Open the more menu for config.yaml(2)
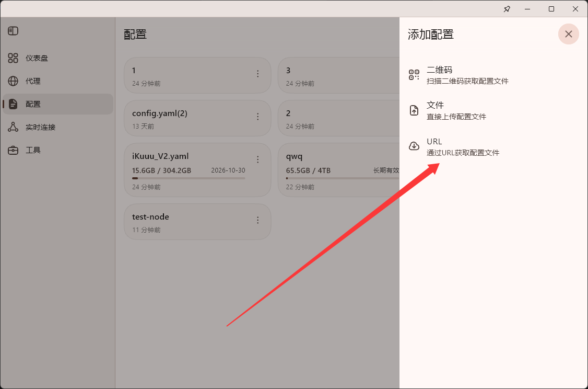The height and width of the screenshot is (389, 588). click(257, 117)
